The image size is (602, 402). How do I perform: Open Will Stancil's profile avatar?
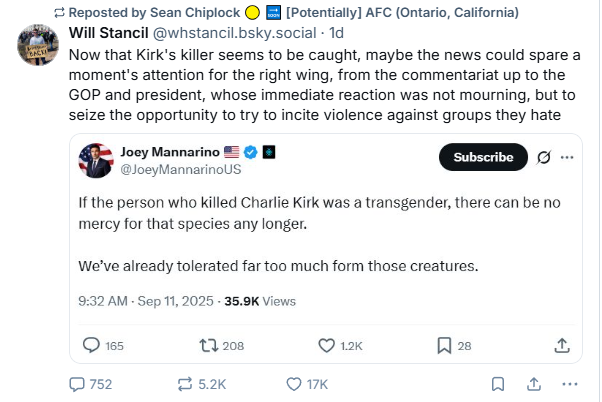tap(38, 45)
